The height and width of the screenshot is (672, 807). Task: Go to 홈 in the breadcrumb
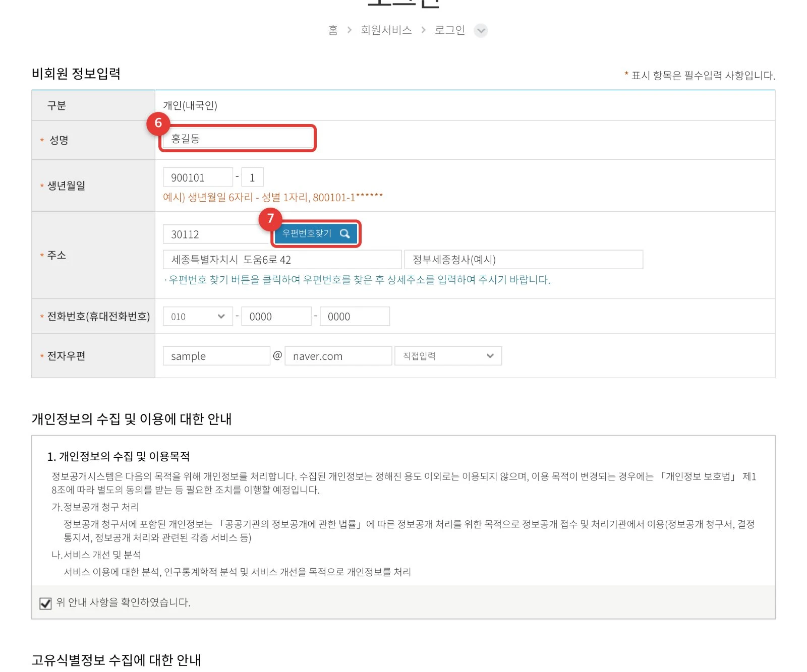pyautogui.click(x=333, y=30)
